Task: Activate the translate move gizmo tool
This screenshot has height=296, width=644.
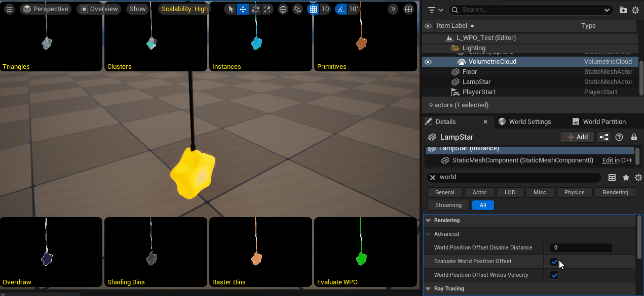Action: pyautogui.click(x=243, y=9)
